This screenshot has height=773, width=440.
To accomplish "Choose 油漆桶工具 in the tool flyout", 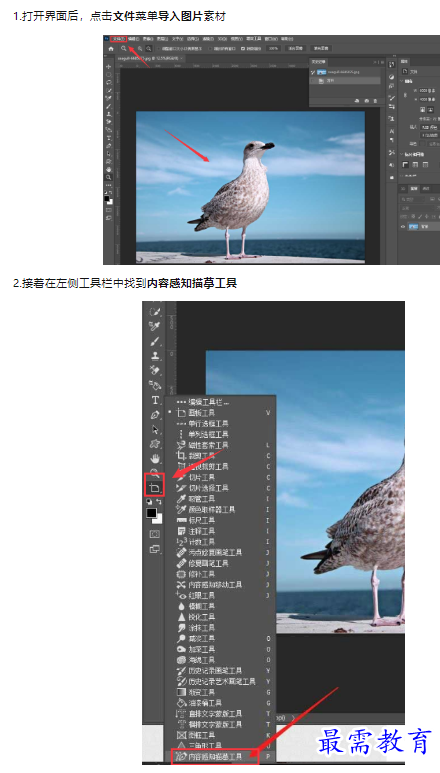I will click(199, 703).
